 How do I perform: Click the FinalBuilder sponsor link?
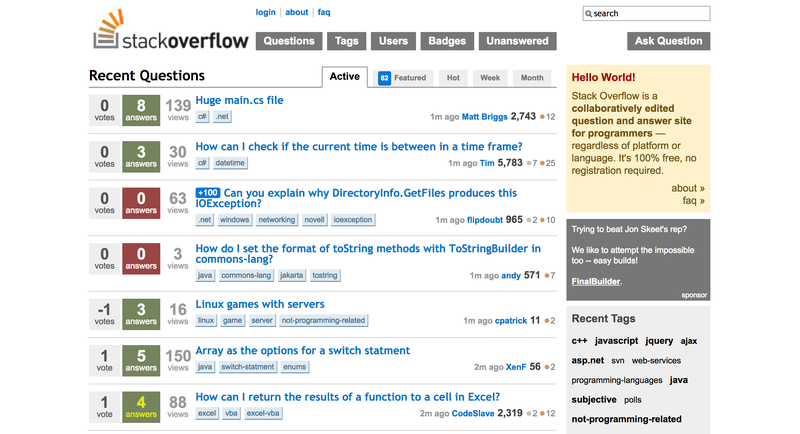[595, 282]
